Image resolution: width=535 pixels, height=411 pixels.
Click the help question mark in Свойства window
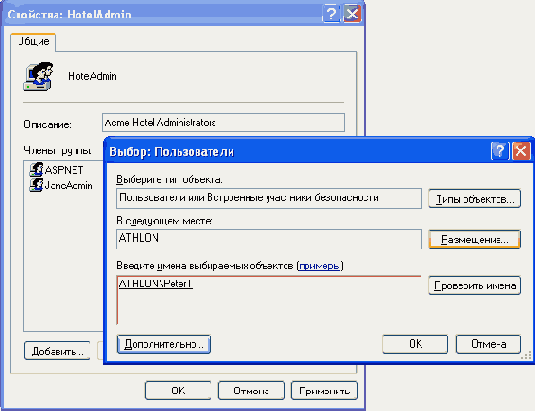331,14
